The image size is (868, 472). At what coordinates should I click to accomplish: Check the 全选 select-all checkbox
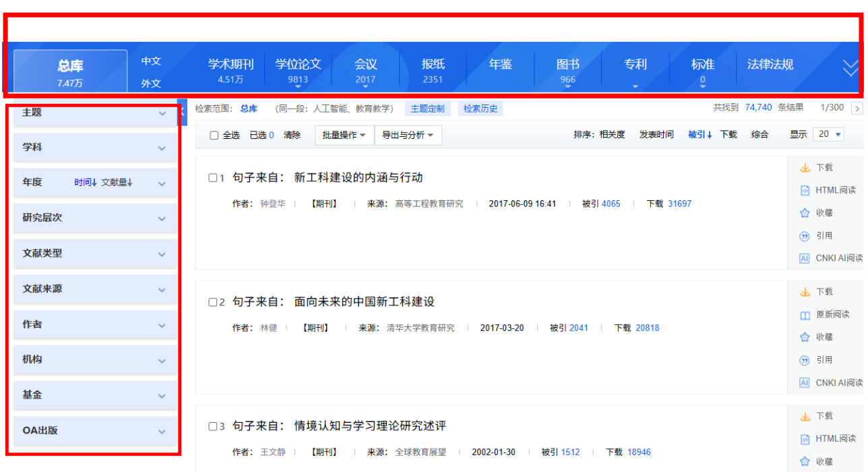pos(214,136)
